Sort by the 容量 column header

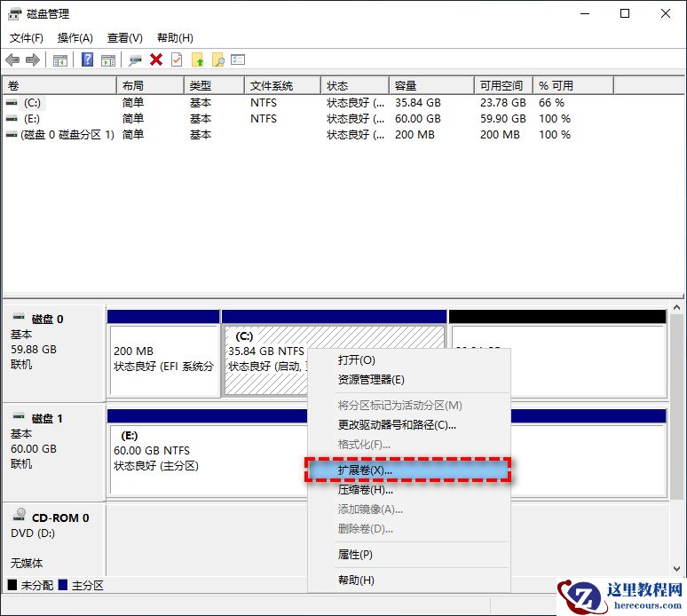(x=432, y=86)
